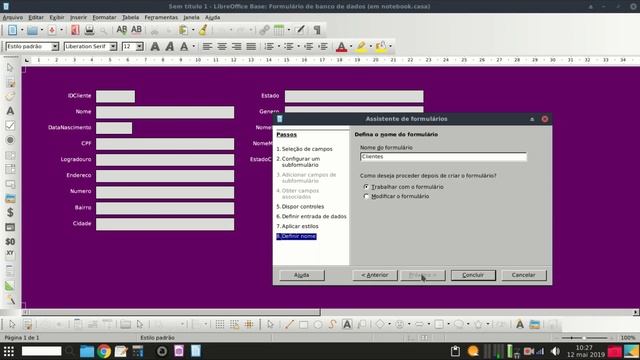Click the Insert table icon
Image resolution: width=640 pixels, height=360 pixels.
click(279, 30)
